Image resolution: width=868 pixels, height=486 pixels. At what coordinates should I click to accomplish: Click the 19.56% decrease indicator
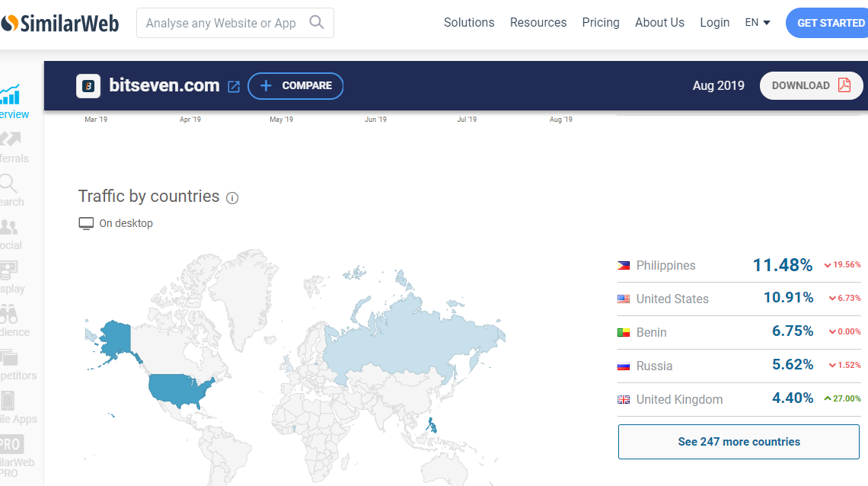point(843,264)
